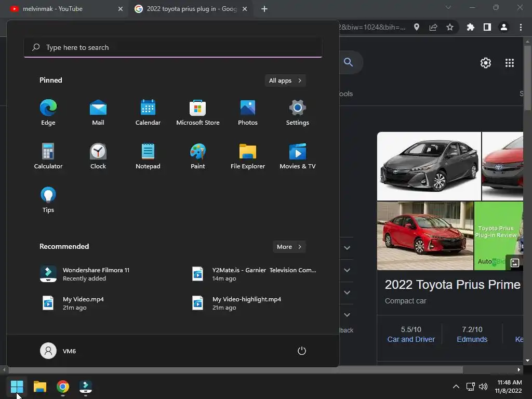Open Edge from pinned apps
This screenshot has width=532, height=399.
click(x=48, y=113)
